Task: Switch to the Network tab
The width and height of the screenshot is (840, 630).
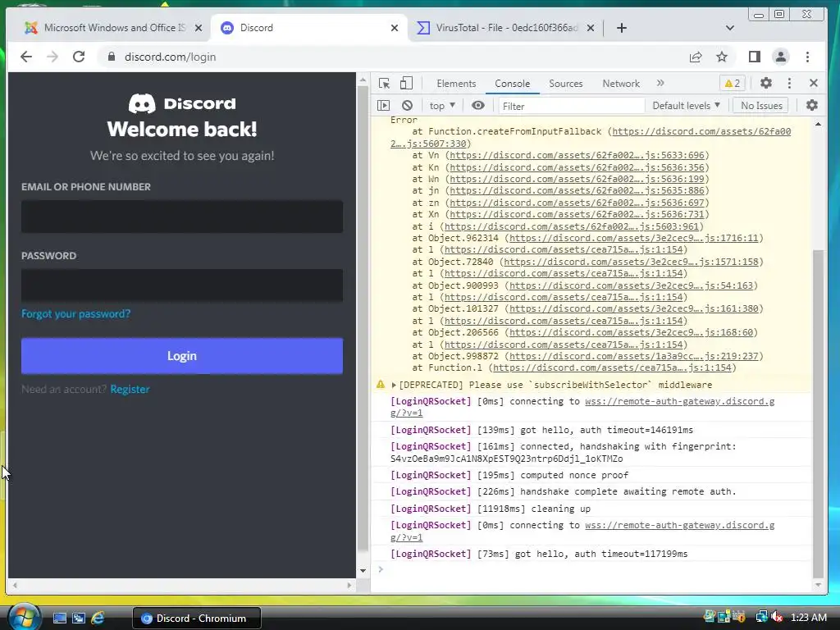Action: click(621, 84)
